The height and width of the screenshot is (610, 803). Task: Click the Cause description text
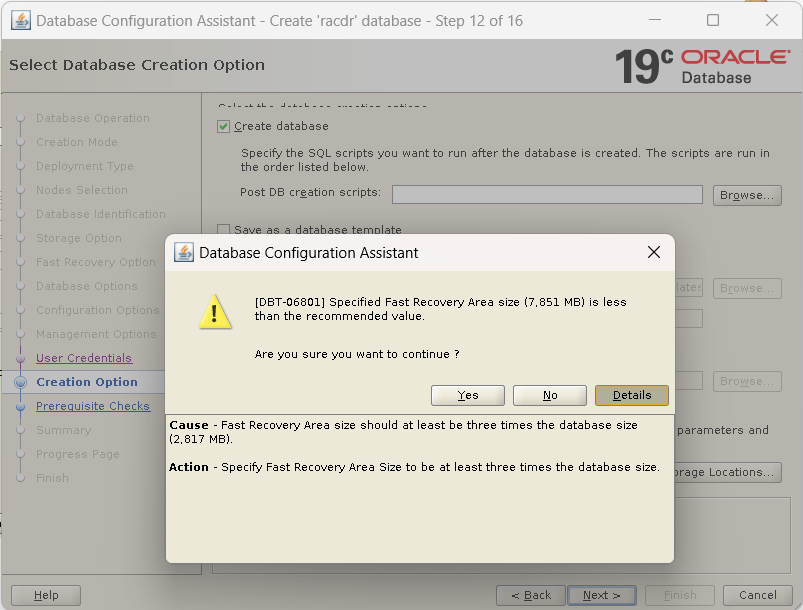click(404, 432)
